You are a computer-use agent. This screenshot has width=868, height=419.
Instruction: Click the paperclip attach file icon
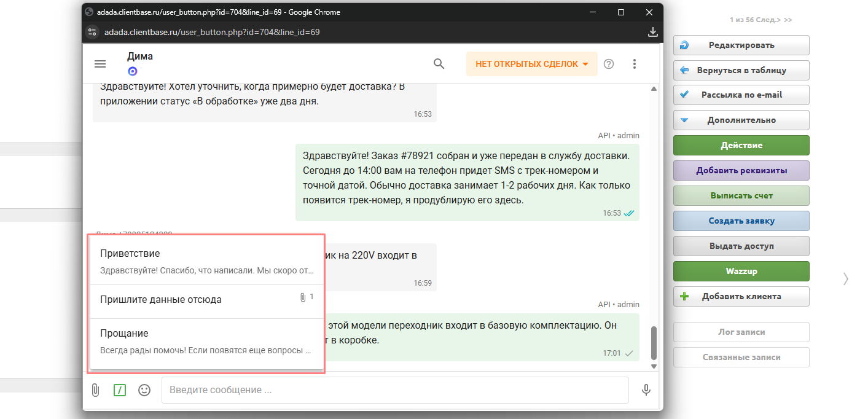pyautogui.click(x=95, y=390)
